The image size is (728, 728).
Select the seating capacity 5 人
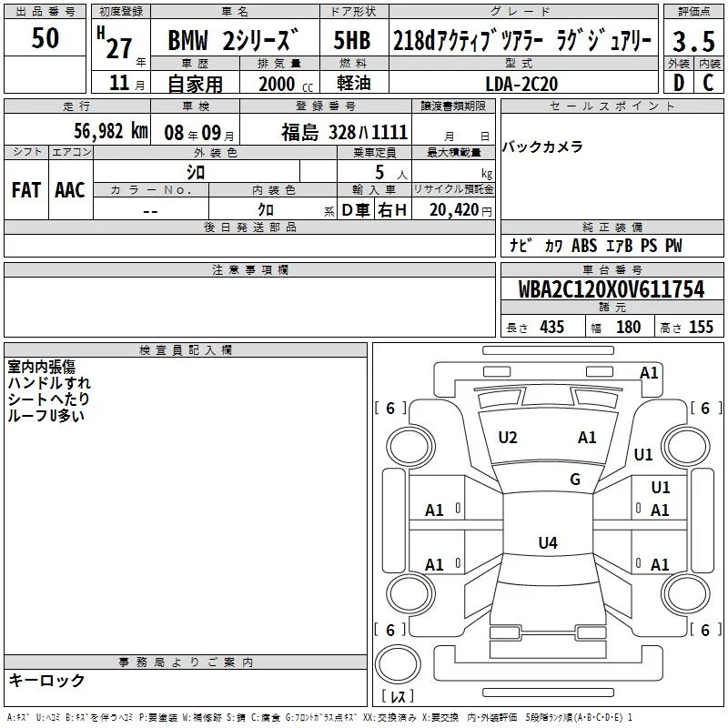[391, 173]
